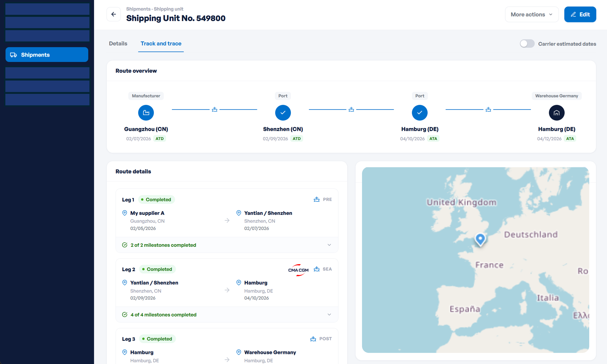Click check icon beside 4 of 4 milestones

[x=125, y=315]
